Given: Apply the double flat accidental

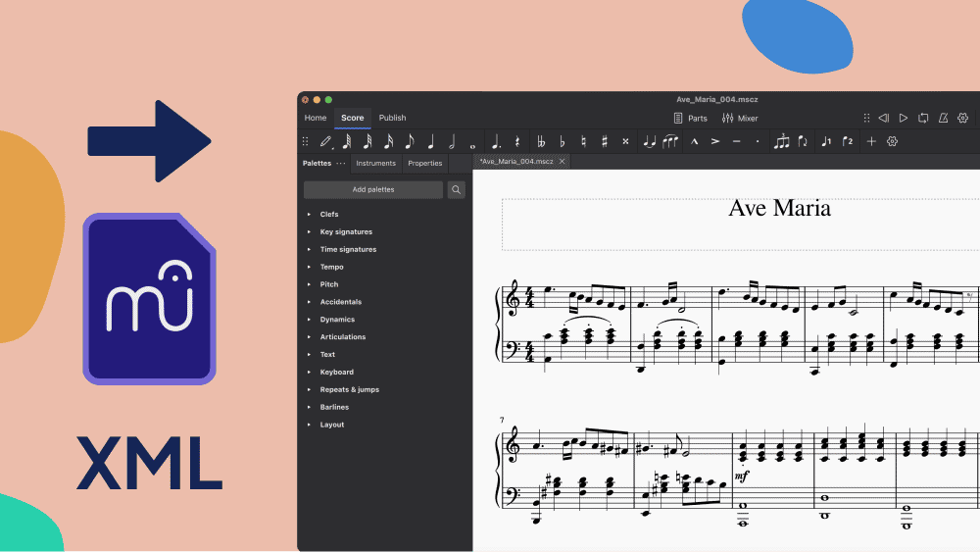Looking at the screenshot, I should pos(541,142).
